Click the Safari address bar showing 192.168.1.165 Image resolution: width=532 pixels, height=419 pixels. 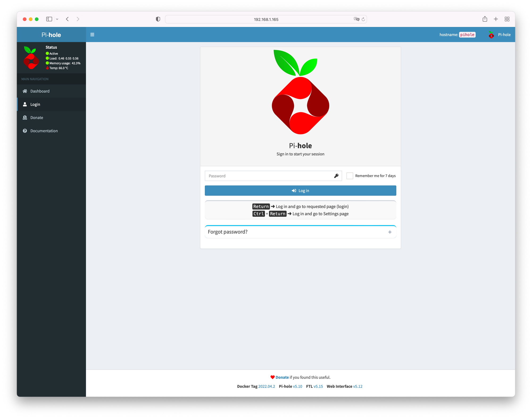pyautogui.click(x=266, y=19)
